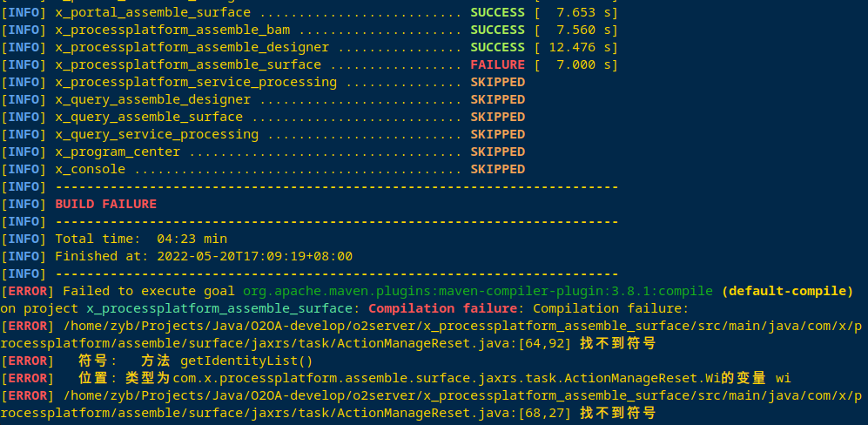Click the getIdentityList() method name

[x=246, y=361]
